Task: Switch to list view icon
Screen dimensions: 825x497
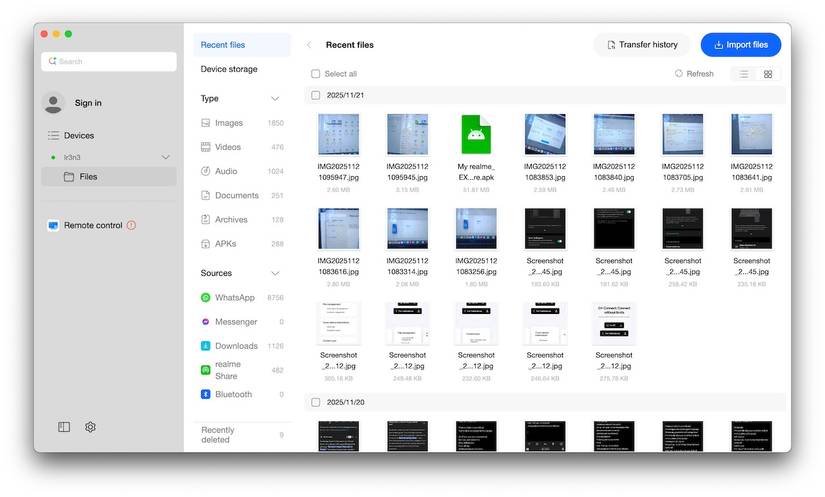Action: [743, 74]
